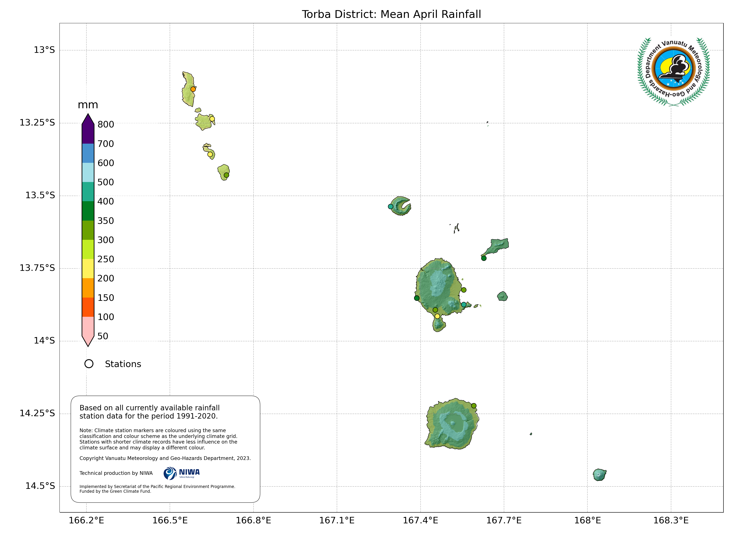This screenshot has height=535, width=756.
Task: Click the map title Torba District text
Action: click(391, 14)
